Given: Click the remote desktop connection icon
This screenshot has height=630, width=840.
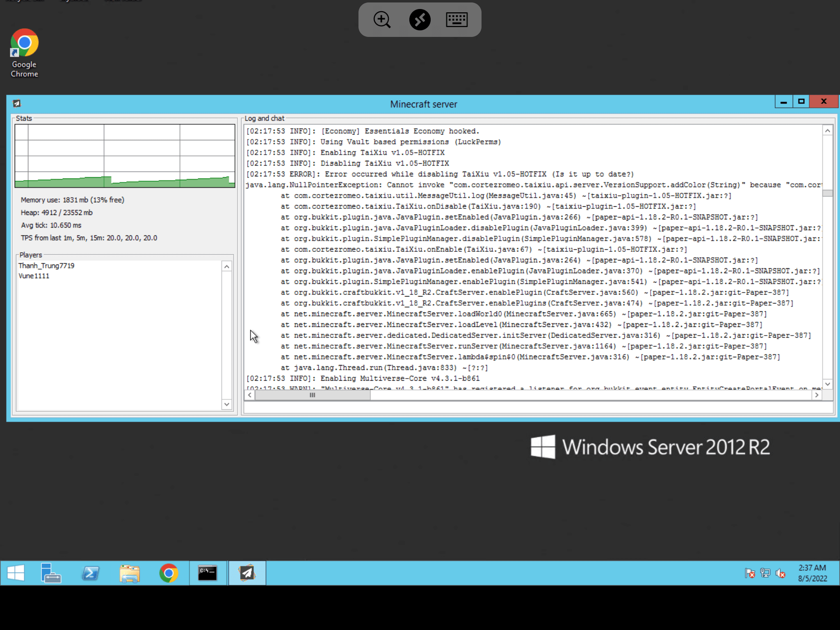Looking at the screenshot, I should 420,20.
